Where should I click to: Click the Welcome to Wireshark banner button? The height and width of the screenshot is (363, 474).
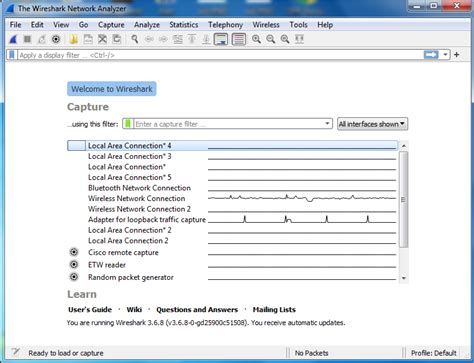112,89
